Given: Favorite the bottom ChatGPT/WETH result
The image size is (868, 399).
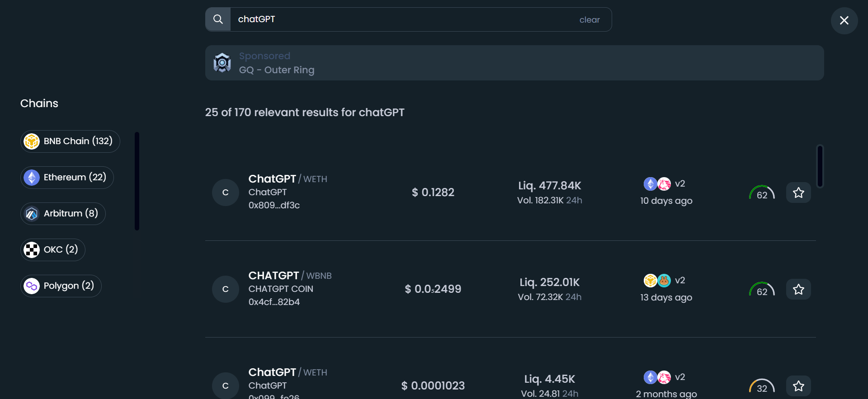Looking at the screenshot, I should tap(798, 386).
